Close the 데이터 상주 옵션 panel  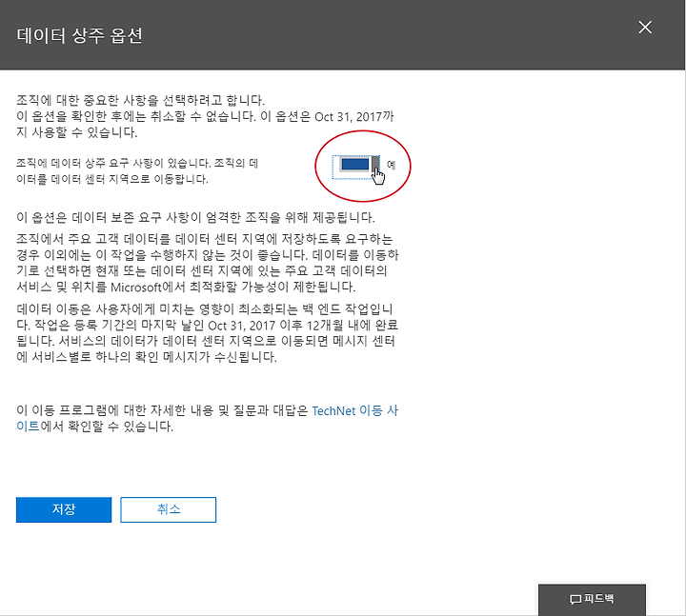(645, 27)
